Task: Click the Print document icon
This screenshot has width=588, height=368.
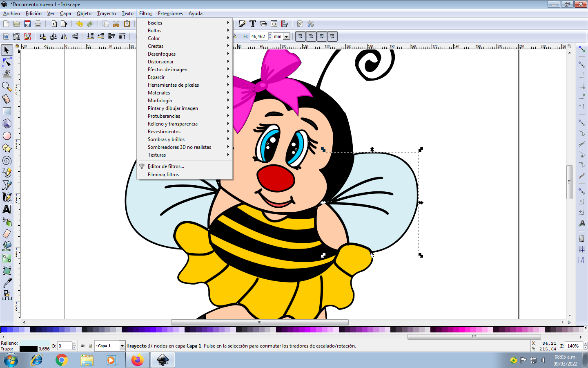Action: point(38,24)
